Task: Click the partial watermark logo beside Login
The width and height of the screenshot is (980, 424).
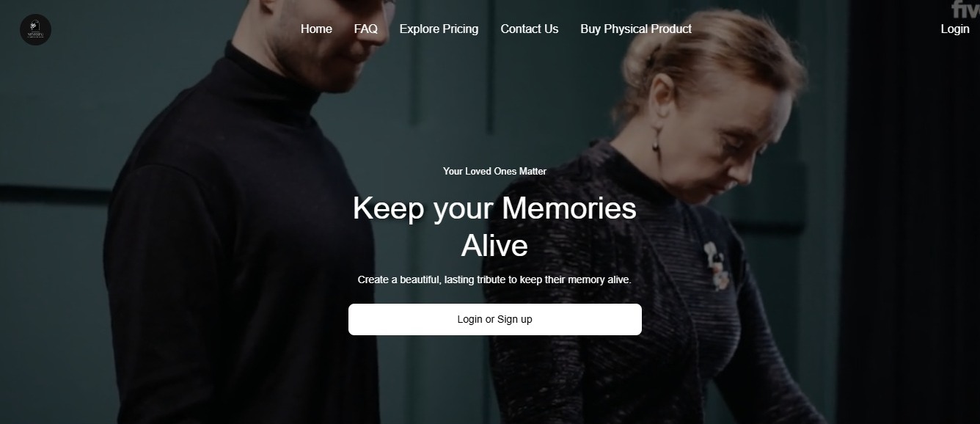Action: (965, 10)
